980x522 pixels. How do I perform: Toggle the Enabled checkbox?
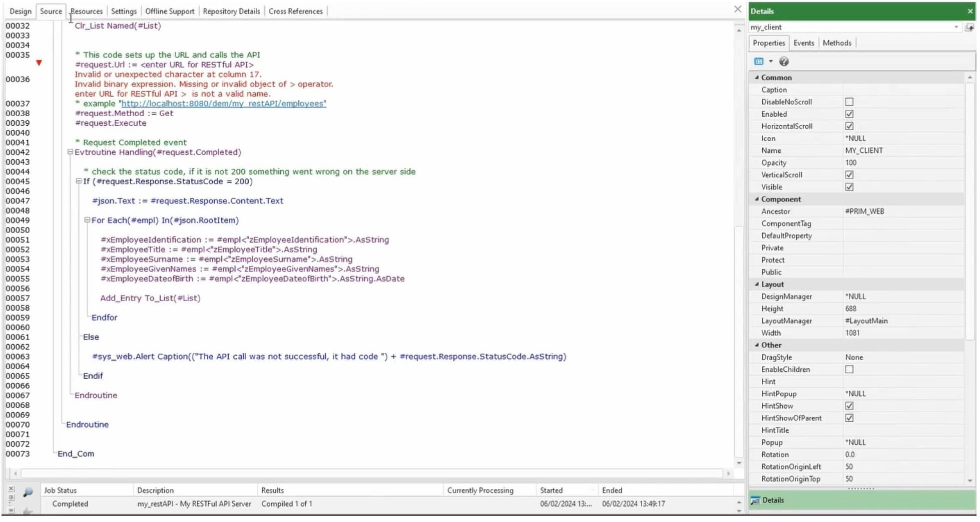849,114
